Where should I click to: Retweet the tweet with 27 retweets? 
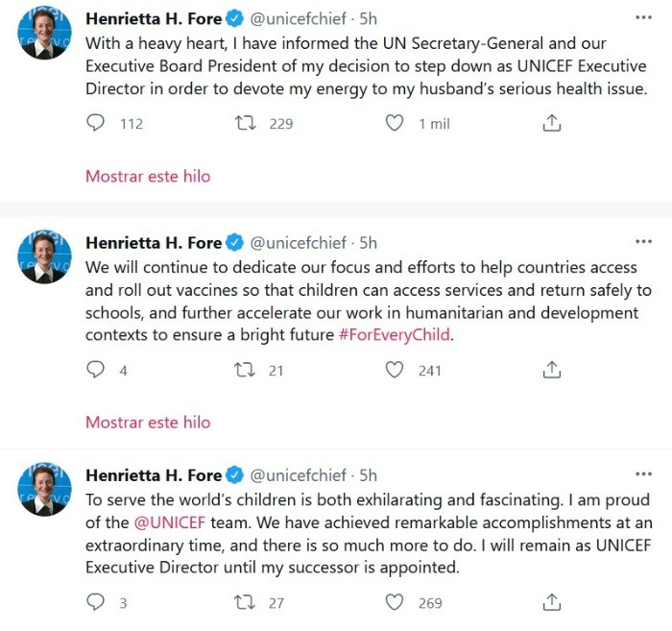246,602
